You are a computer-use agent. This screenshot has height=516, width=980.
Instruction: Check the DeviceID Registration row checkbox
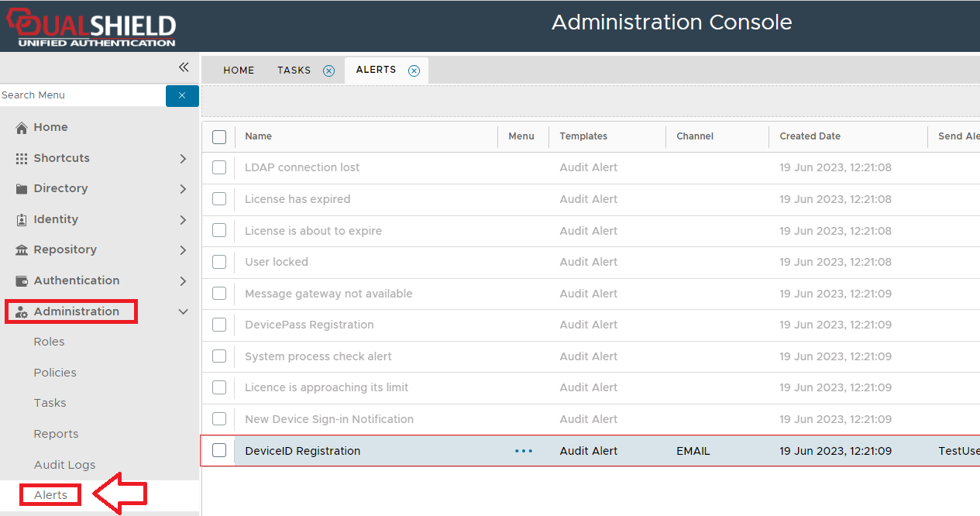point(219,450)
